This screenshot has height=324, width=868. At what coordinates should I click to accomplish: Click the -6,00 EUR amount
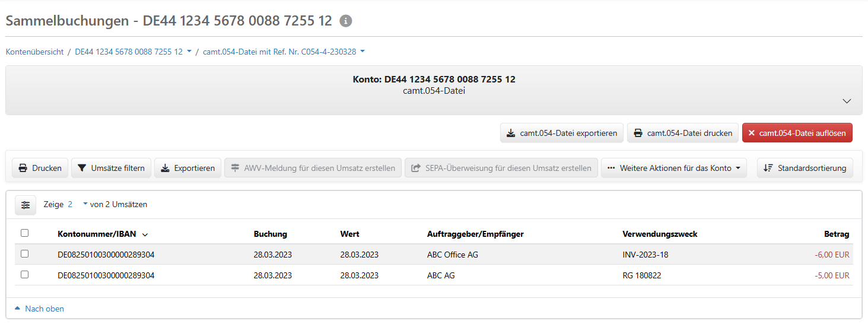point(832,255)
